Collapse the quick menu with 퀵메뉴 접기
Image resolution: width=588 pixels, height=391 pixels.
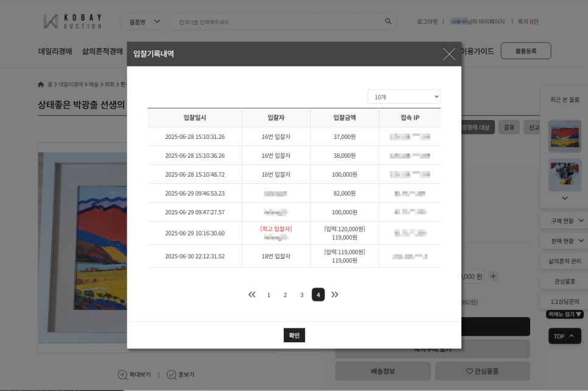[x=565, y=314]
